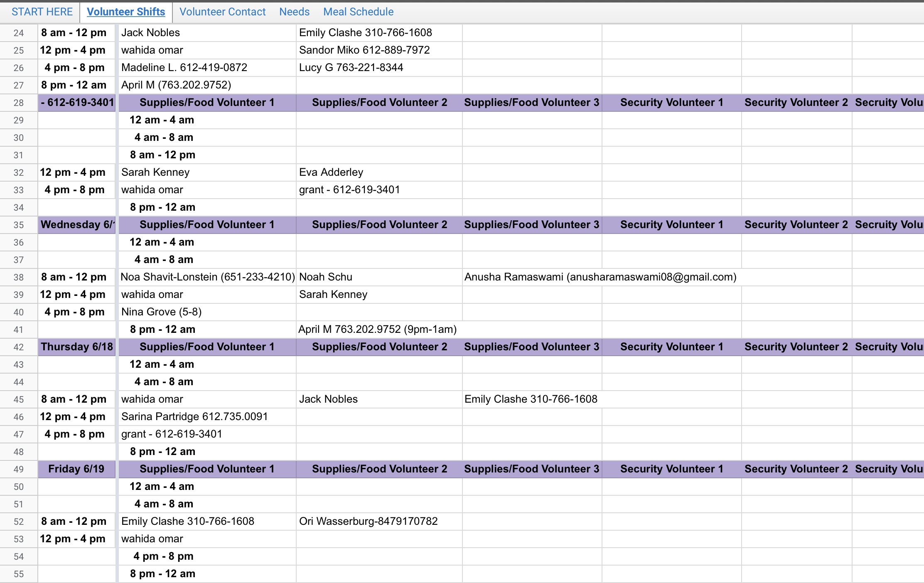Click the Wednesday header cell in row 35
The height and width of the screenshot is (583, 924).
tap(77, 225)
